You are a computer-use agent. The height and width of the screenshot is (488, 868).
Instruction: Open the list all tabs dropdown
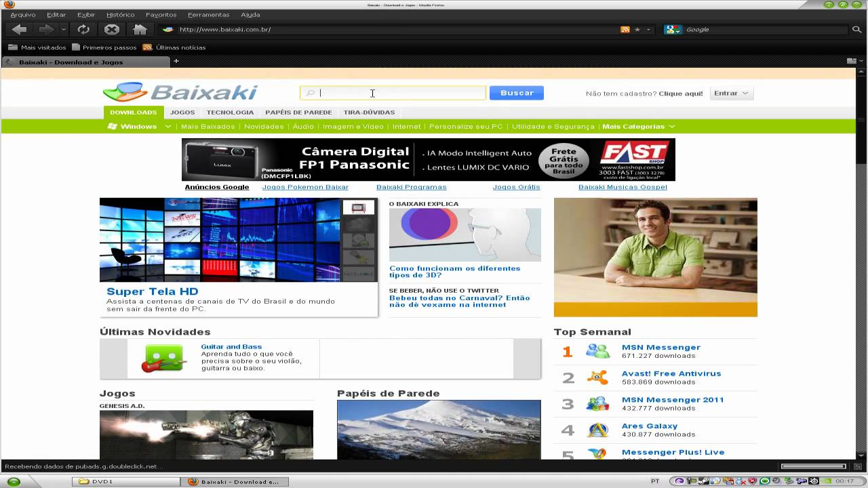[854, 61]
